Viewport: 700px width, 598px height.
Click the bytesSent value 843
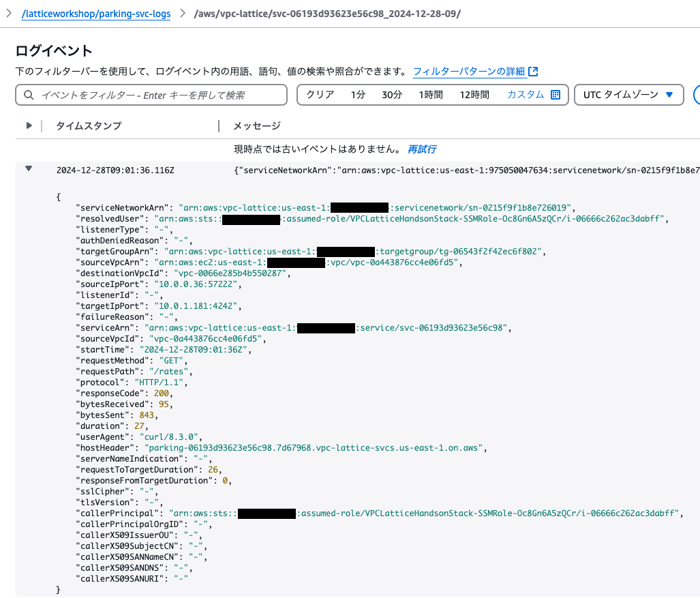(x=147, y=415)
